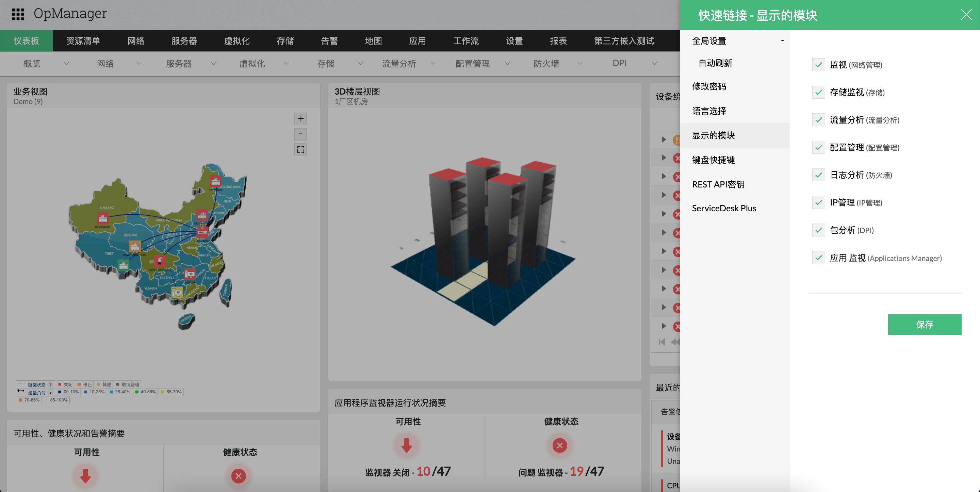980x492 pixels.
Task: Open the 告警 main menu tab
Action: tap(329, 41)
